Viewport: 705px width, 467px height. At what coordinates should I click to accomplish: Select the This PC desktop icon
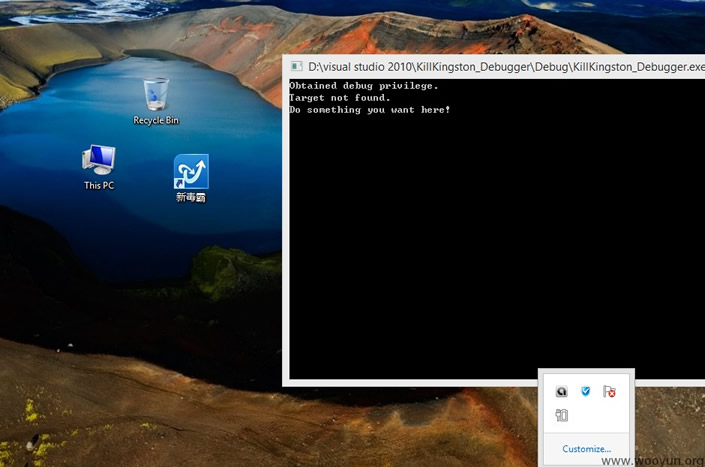99,160
